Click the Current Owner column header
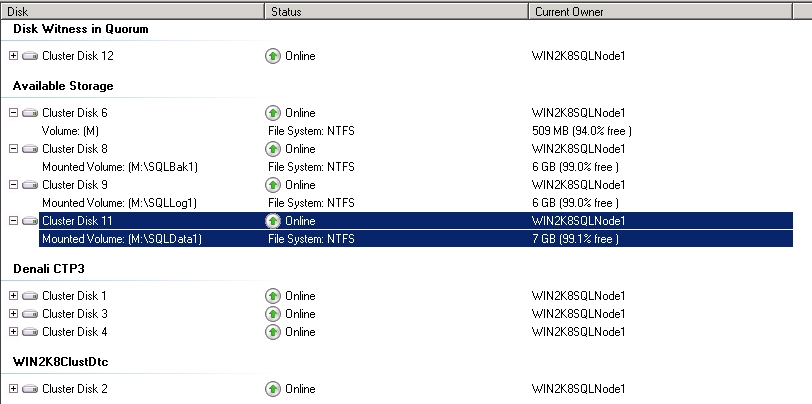 [x=668, y=11]
